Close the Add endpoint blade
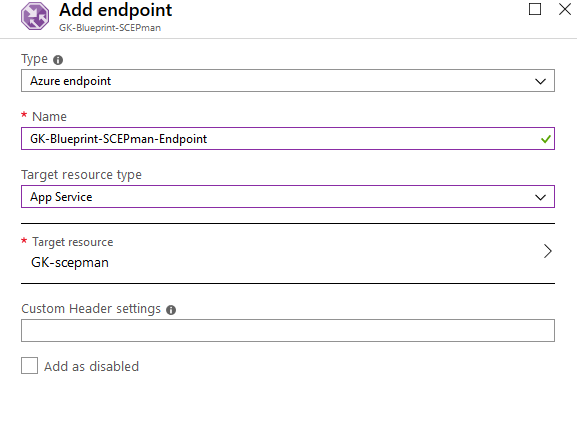This screenshot has width=577, height=432. 564,9
